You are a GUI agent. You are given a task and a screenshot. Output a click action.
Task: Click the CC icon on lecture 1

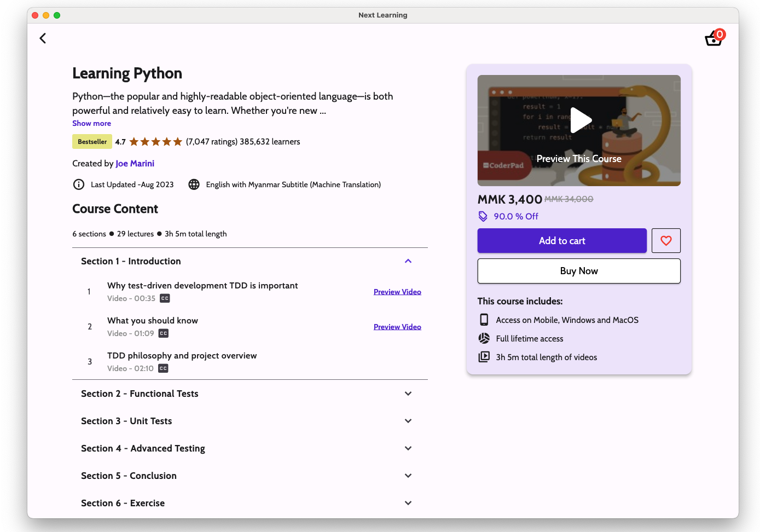pyautogui.click(x=165, y=298)
